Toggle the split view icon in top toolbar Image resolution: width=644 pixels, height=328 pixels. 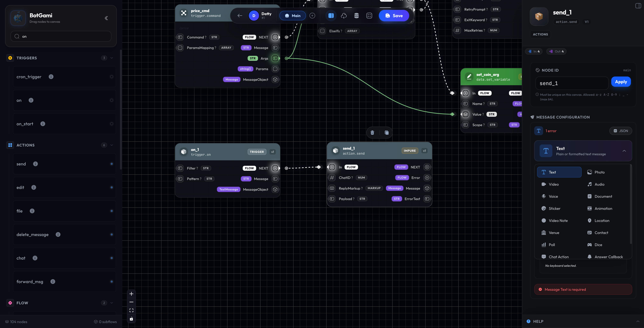(331, 15)
